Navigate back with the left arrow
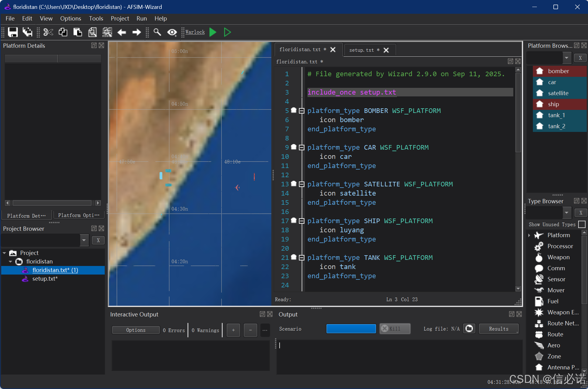Screen dimensions: 588x389 122,32
